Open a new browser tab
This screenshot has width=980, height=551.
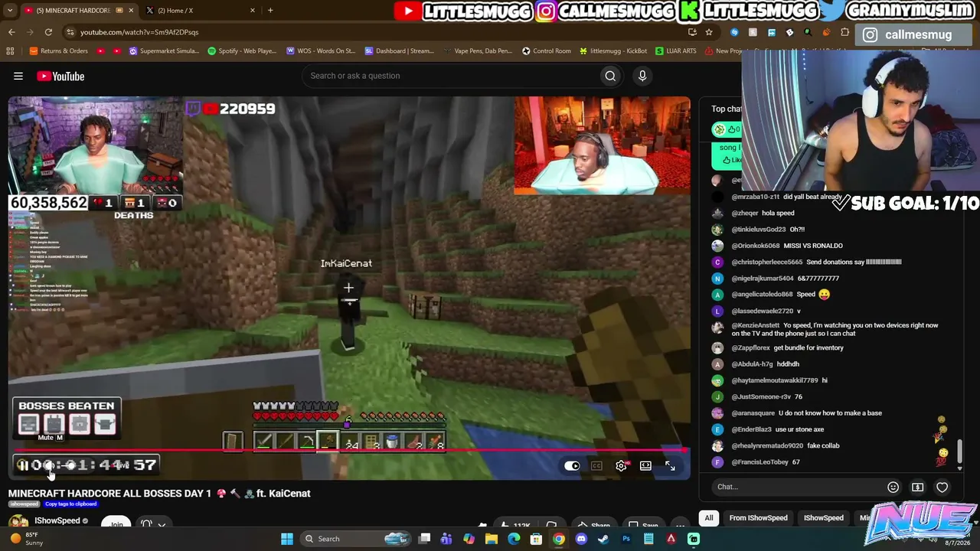[270, 10]
